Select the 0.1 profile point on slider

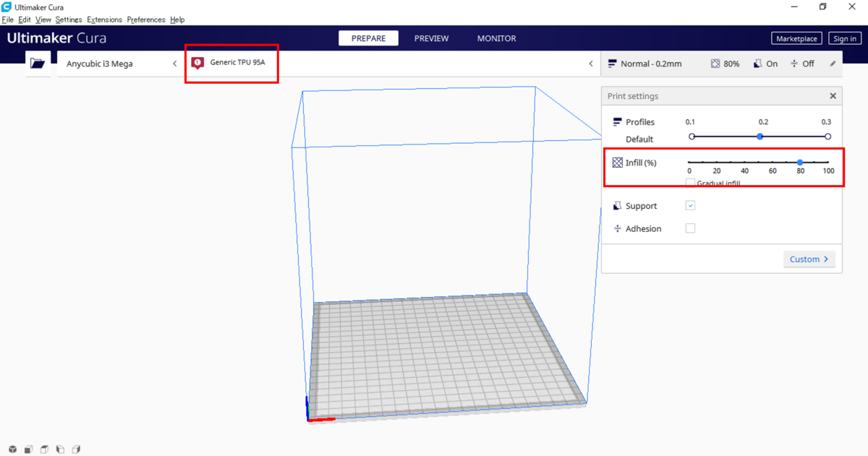(x=692, y=137)
